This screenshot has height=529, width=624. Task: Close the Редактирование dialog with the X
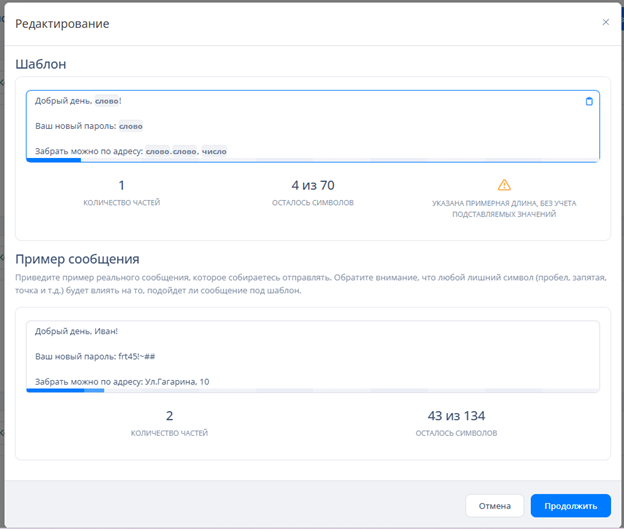tap(605, 22)
